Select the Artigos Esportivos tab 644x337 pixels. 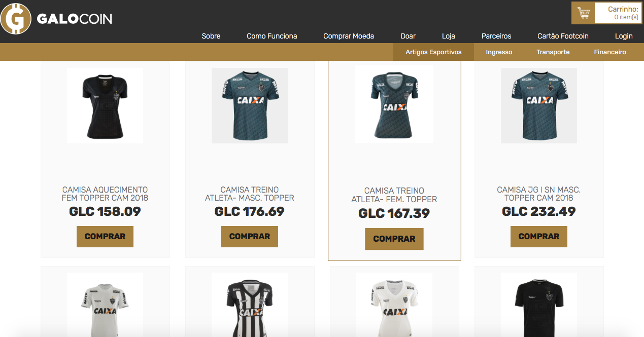(433, 52)
